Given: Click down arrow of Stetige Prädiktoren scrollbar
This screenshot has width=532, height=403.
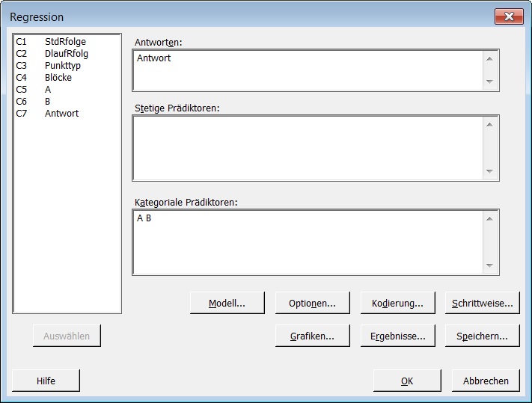Looking at the screenshot, I should pos(489,171).
